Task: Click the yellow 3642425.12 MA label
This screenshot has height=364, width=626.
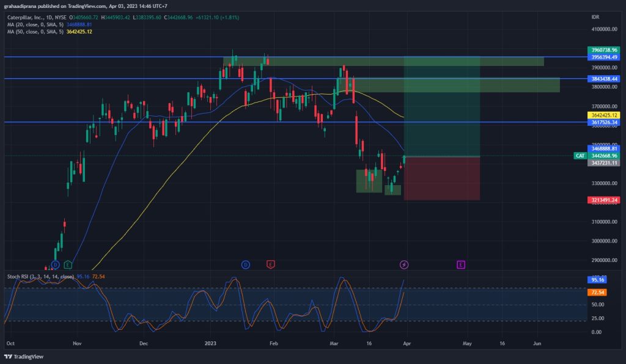Action: [603, 115]
